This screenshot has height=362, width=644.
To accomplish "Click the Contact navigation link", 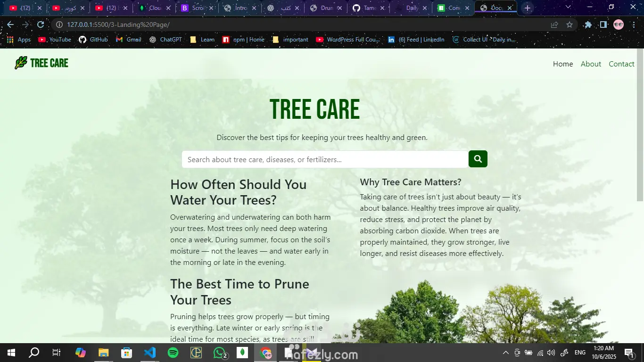I will (x=621, y=64).
